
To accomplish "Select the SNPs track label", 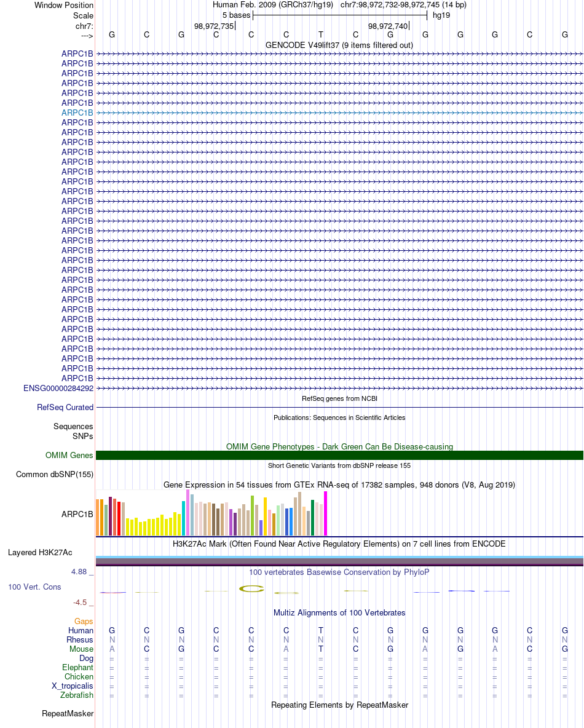I will click(82, 436).
